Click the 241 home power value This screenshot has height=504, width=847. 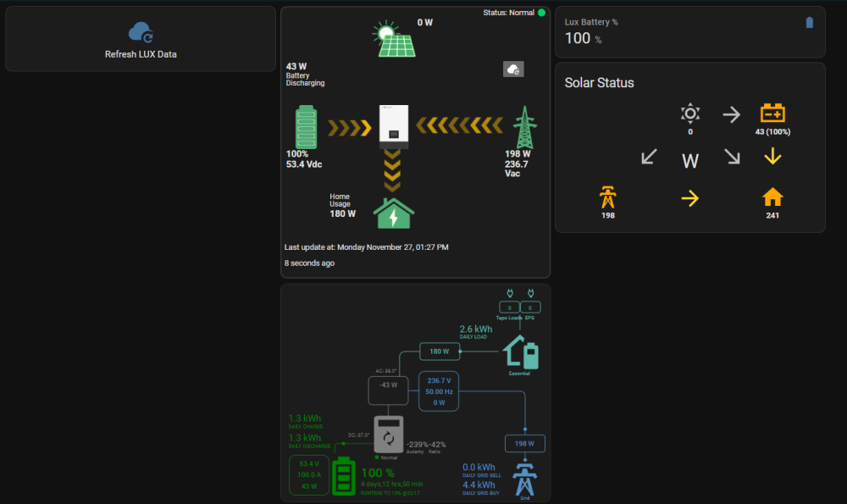(772, 215)
